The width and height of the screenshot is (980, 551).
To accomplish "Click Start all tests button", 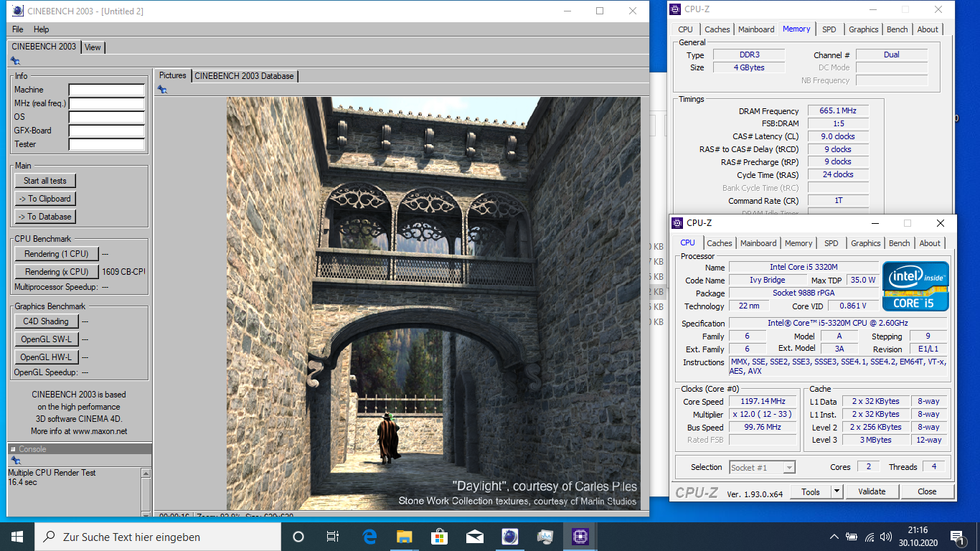I will point(45,181).
